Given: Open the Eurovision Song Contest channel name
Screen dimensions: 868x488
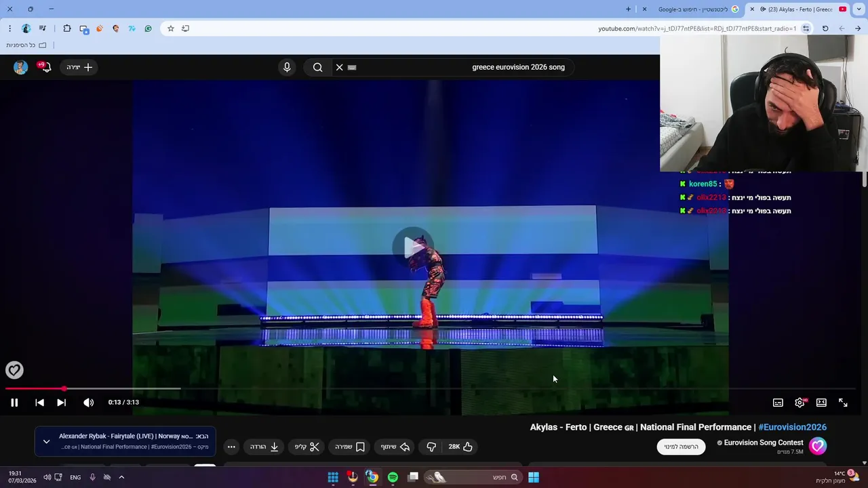Looking at the screenshot, I should 764,443.
